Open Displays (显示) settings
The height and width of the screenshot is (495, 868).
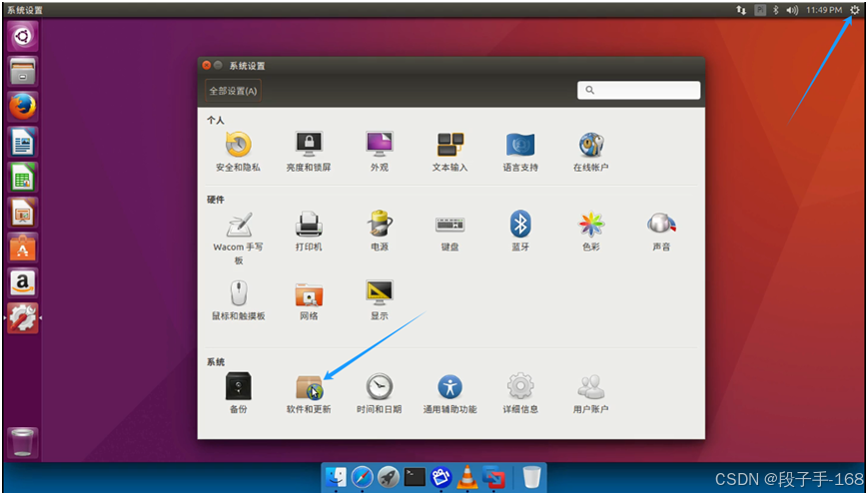(x=380, y=300)
